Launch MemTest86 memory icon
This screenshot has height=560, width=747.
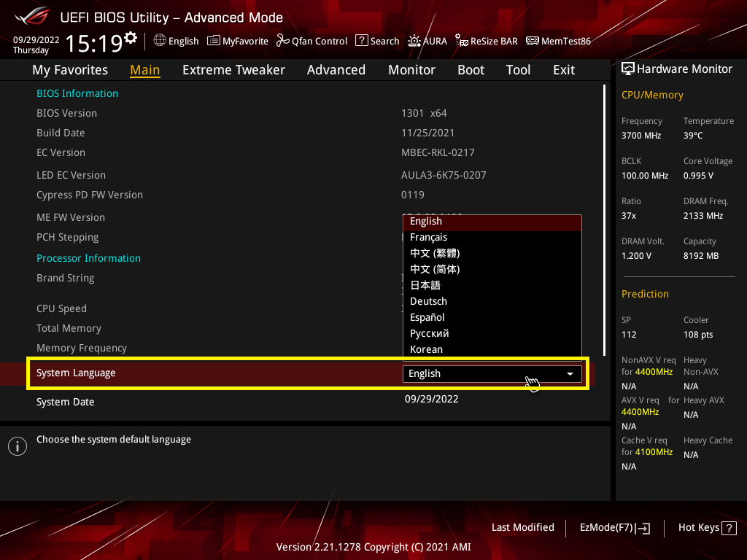pos(532,41)
